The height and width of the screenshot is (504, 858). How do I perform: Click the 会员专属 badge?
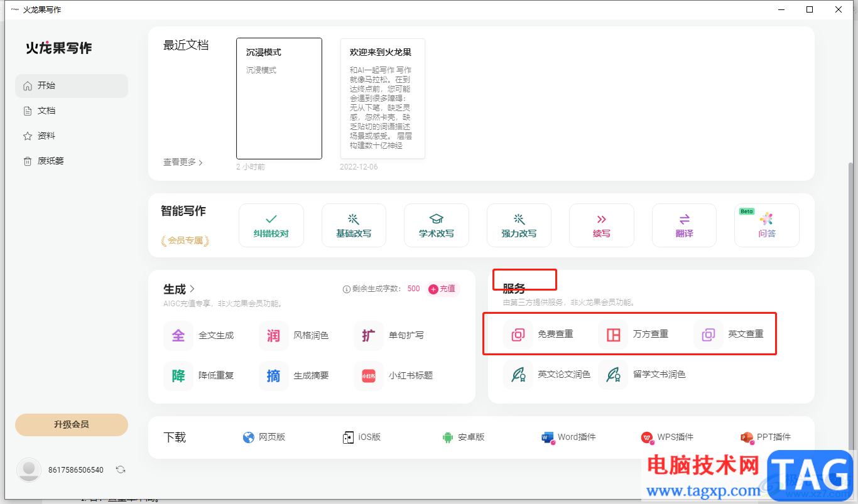[x=185, y=240]
